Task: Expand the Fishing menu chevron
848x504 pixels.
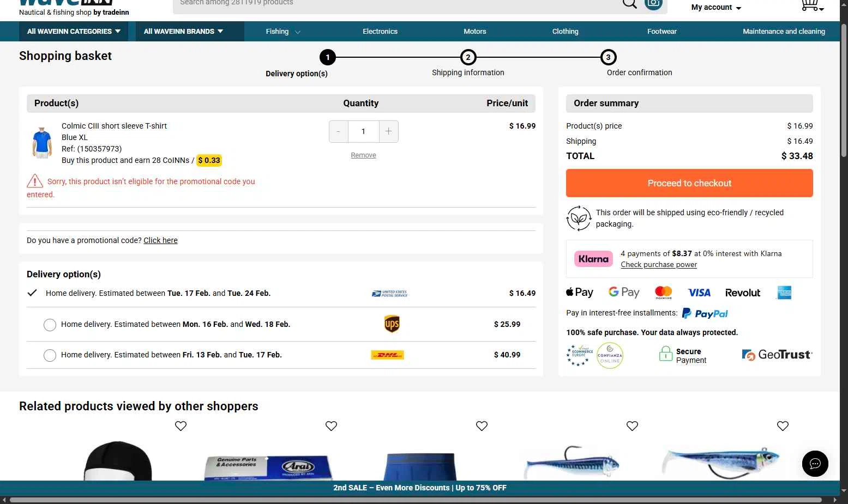Action: point(298,32)
